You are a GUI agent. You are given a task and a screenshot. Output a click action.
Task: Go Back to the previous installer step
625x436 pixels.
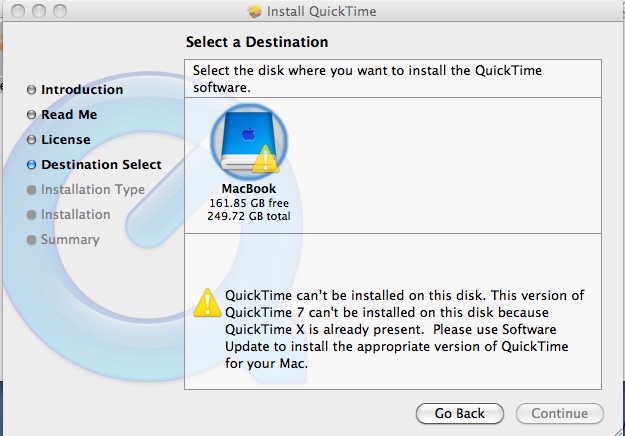click(x=460, y=413)
